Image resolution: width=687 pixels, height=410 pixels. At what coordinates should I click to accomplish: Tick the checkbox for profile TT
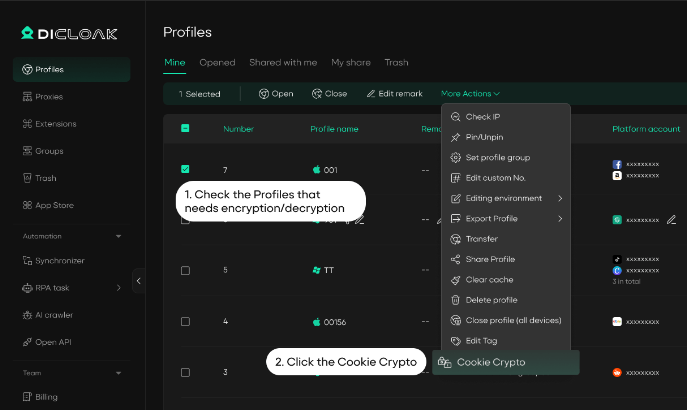tap(185, 270)
